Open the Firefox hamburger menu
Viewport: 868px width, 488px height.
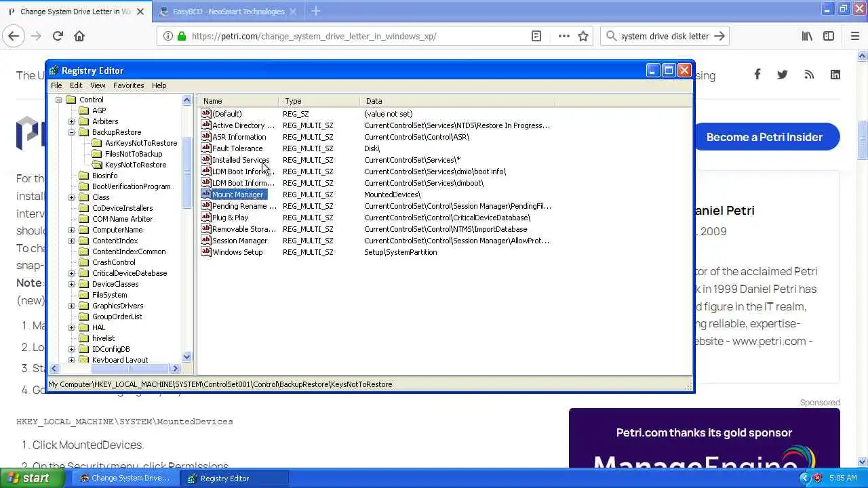(854, 36)
